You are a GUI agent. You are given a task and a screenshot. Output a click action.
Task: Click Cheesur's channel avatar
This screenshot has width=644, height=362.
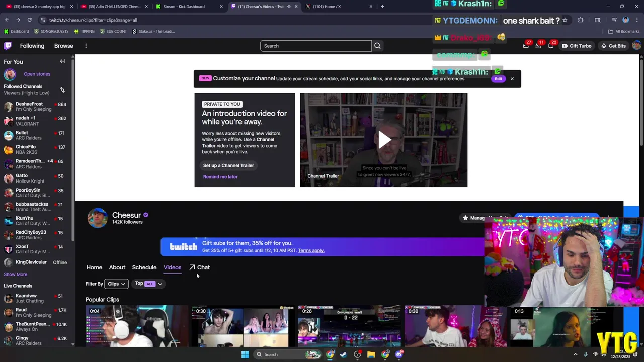97,218
